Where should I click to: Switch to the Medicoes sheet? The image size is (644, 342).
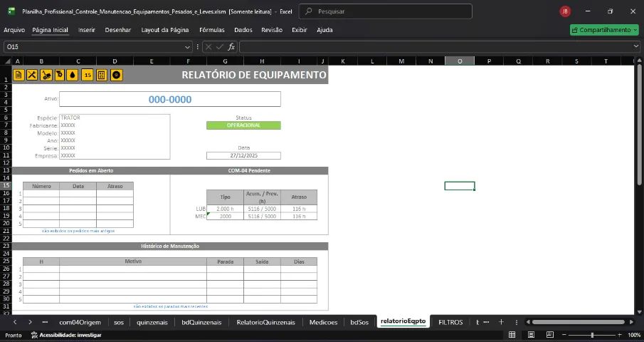[x=323, y=322]
